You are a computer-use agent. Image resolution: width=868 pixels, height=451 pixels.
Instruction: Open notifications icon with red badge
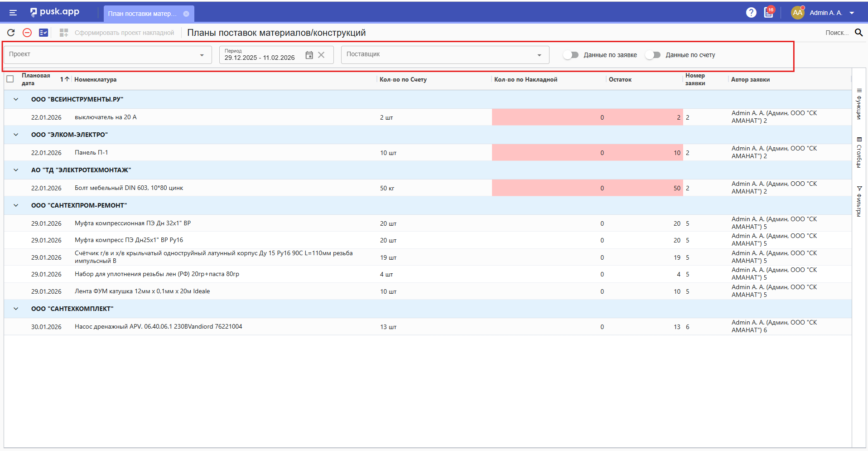(769, 13)
